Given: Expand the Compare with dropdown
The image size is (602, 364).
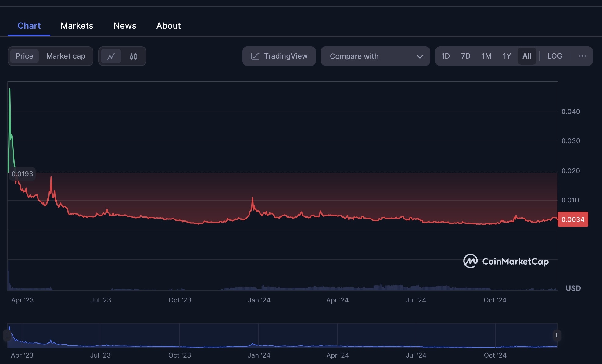Looking at the screenshot, I should [375, 56].
